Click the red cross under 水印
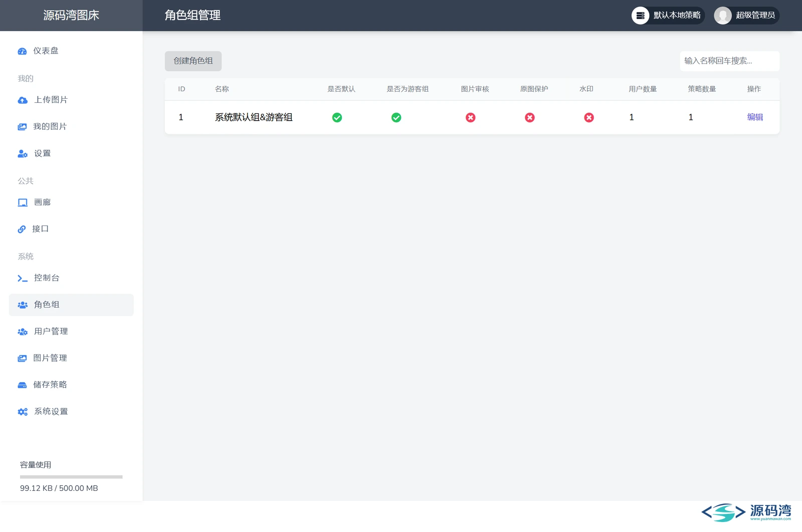The image size is (802, 532). pyautogui.click(x=589, y=118)
